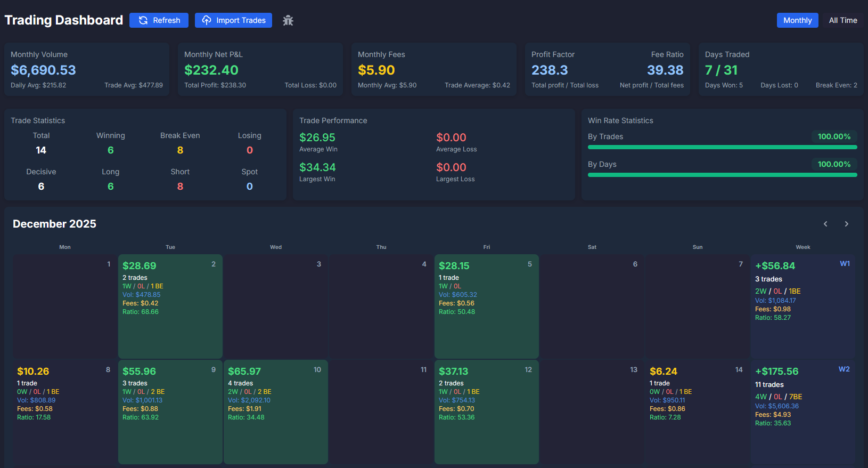Click Total Loss: $0.00 text
Screen dimensions: 868x468
tap(310, 85)
